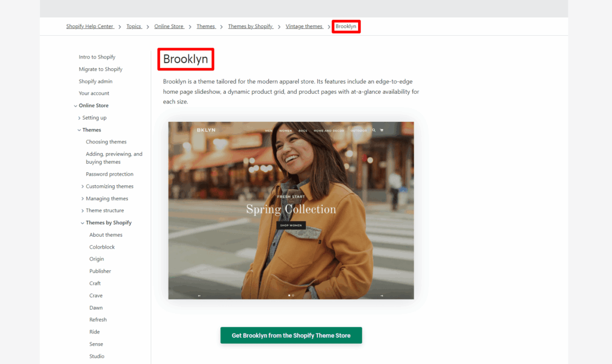Open Managing themes in sidebar

(x=107, y=198)
